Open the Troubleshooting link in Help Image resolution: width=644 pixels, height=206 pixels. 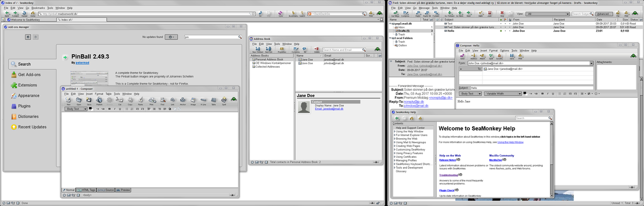pos(448,175)
